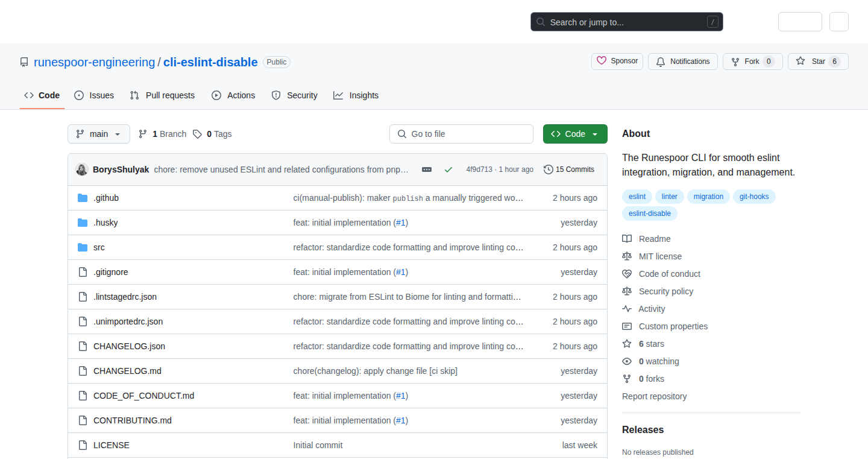Click the Readme book icon in About
This screenshot has height=459, width=868.
627,239
